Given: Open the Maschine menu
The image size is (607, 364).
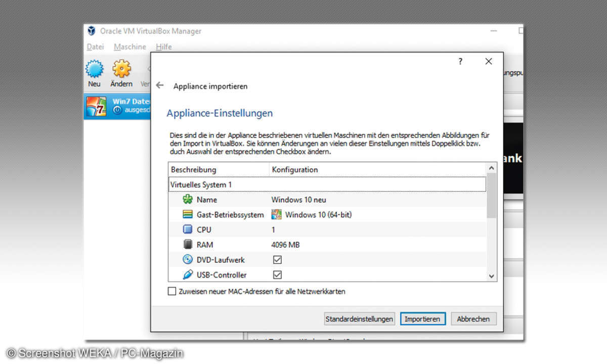Looking at the screenshot, I should tap(130, 47).
